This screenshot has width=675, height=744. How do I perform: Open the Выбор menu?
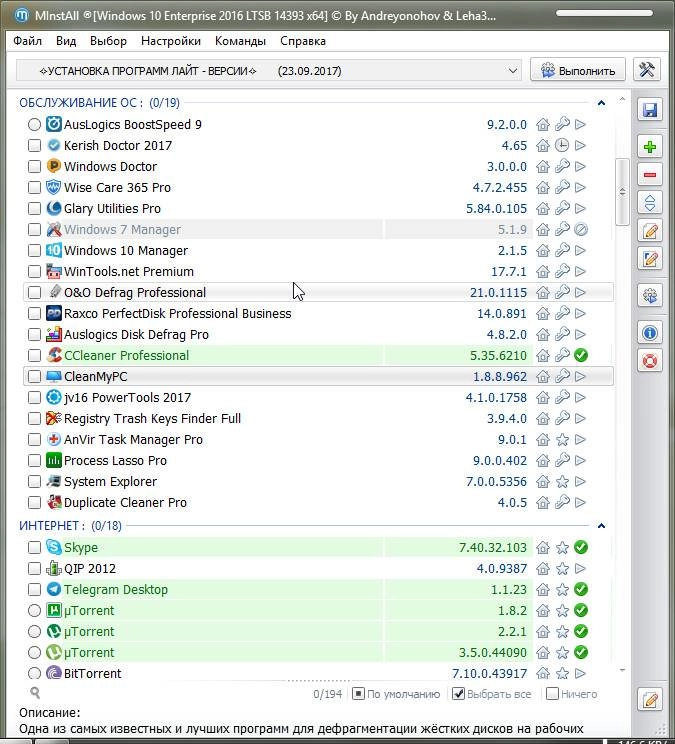coord(108,41)
